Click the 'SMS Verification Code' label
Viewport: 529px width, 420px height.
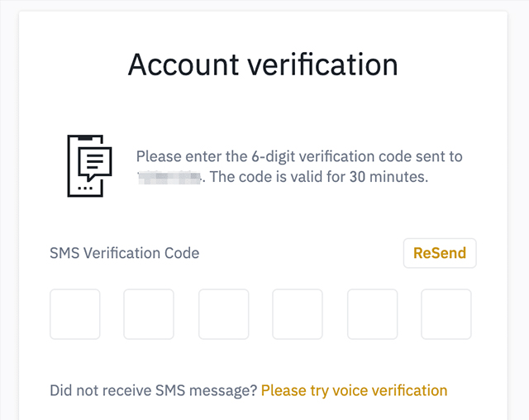click(125, 253)
